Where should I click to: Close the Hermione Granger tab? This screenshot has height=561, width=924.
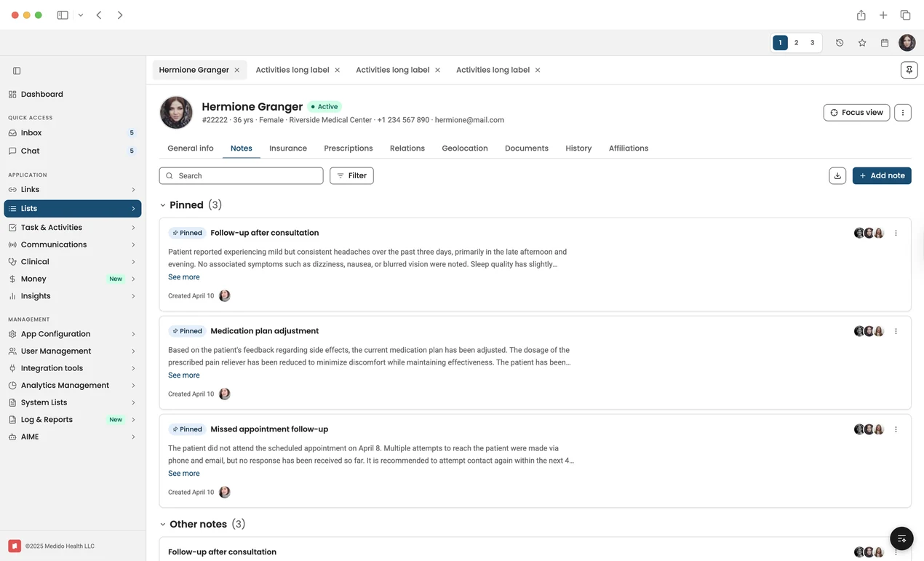[x=236, y=70]
